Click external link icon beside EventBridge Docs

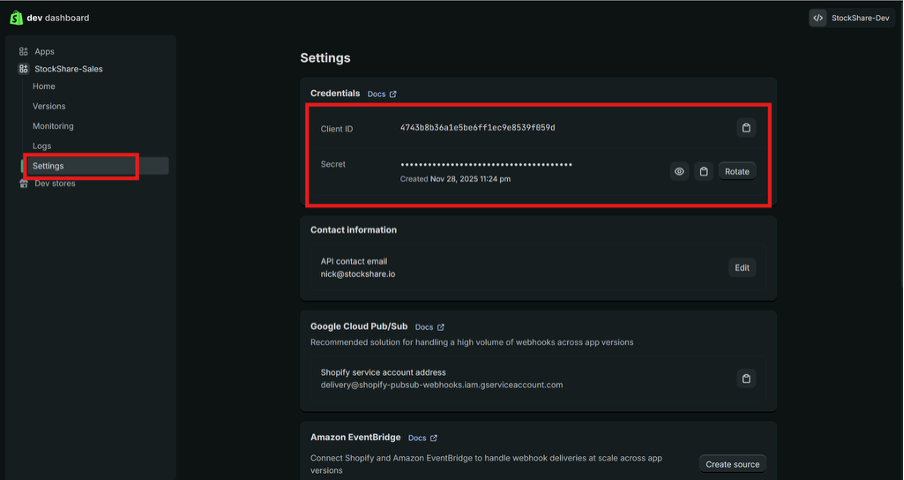point(434,438)
